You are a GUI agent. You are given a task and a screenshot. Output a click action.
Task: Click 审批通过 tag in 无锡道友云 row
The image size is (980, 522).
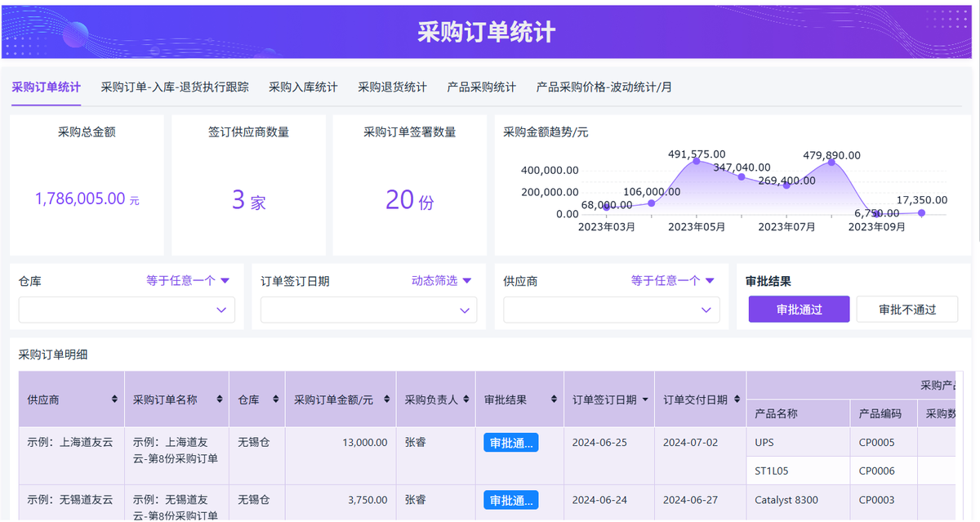coord(510,500)
